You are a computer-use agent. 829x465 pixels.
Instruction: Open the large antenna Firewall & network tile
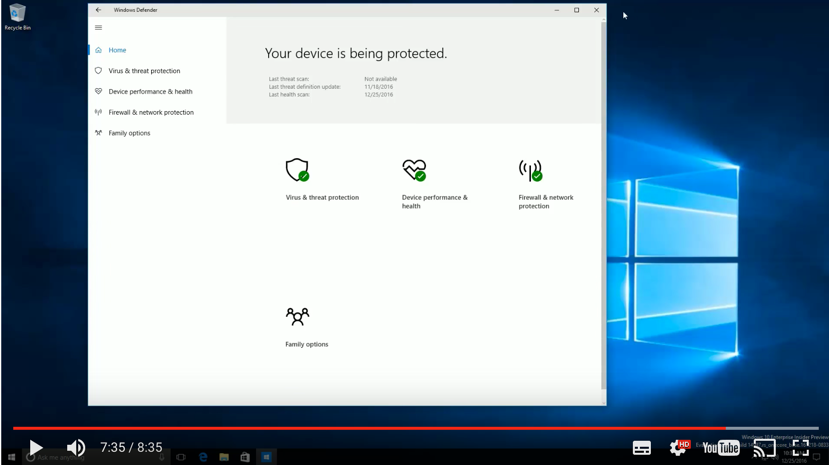[530, 170]
